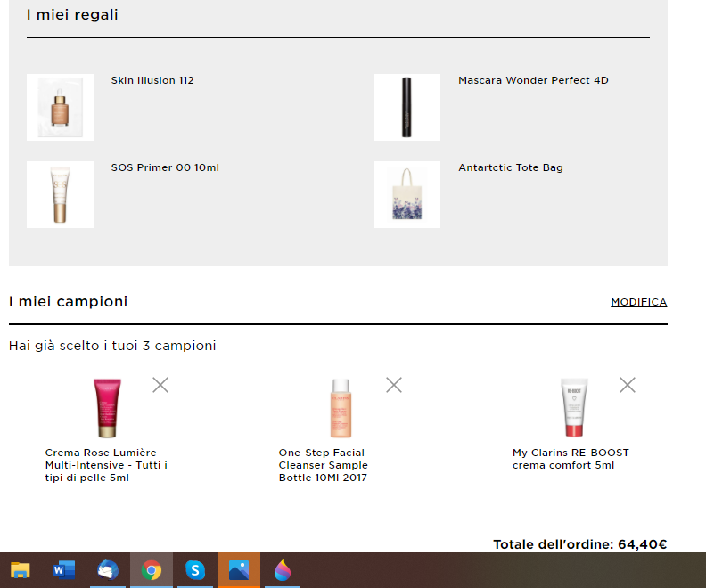This screenshot has height=588, width=706.
Task: Remove Crema Rose Lumière sample with X
Action: coord(160,385)
